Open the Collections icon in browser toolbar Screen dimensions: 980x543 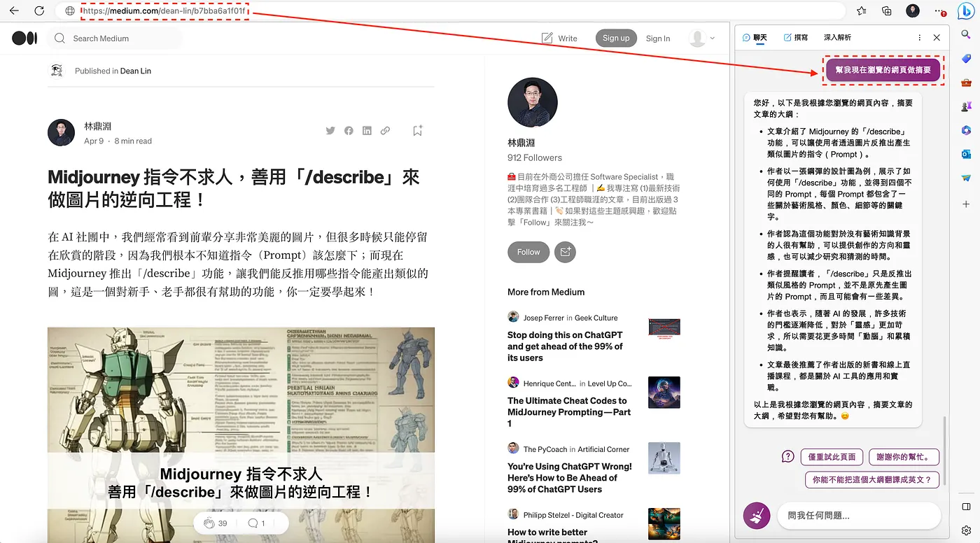click(887, 11)
